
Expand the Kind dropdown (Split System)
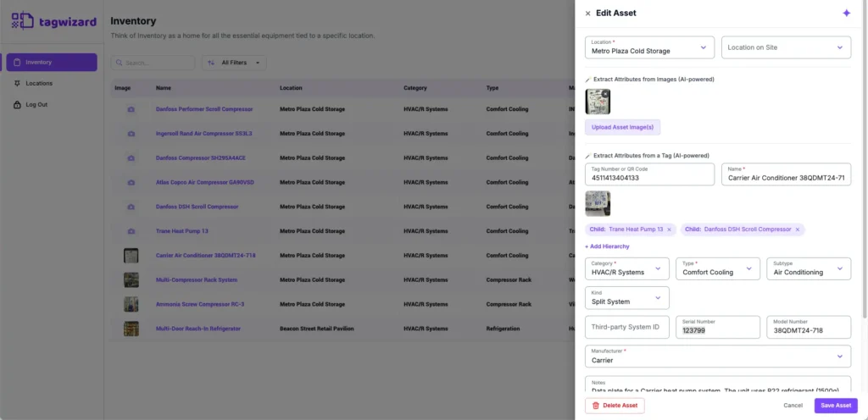(627, 298)
